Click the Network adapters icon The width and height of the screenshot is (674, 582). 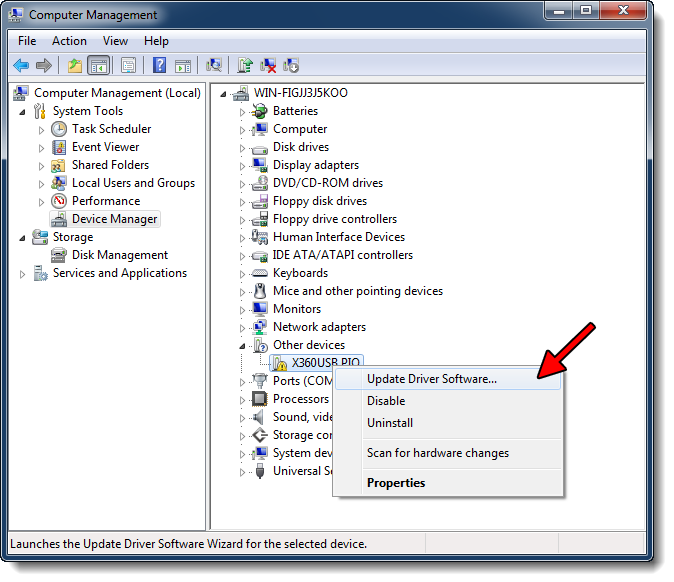coord(260,327)
